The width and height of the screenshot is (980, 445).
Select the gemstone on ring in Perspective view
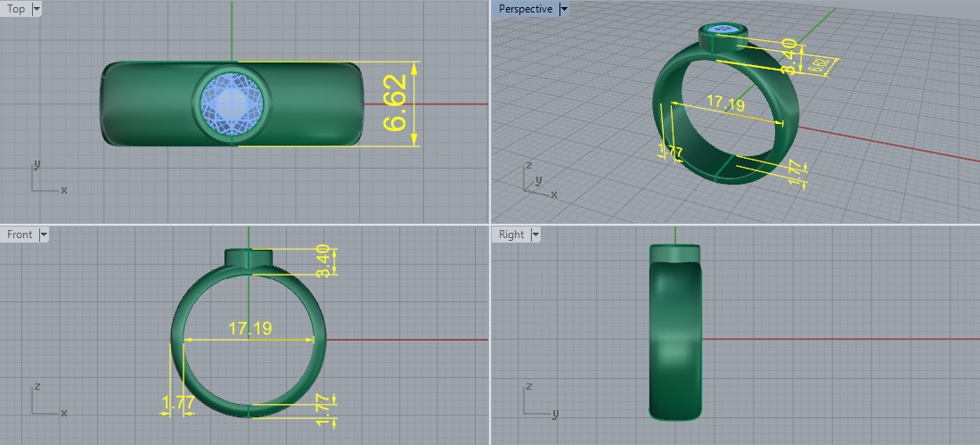(725, 29)
